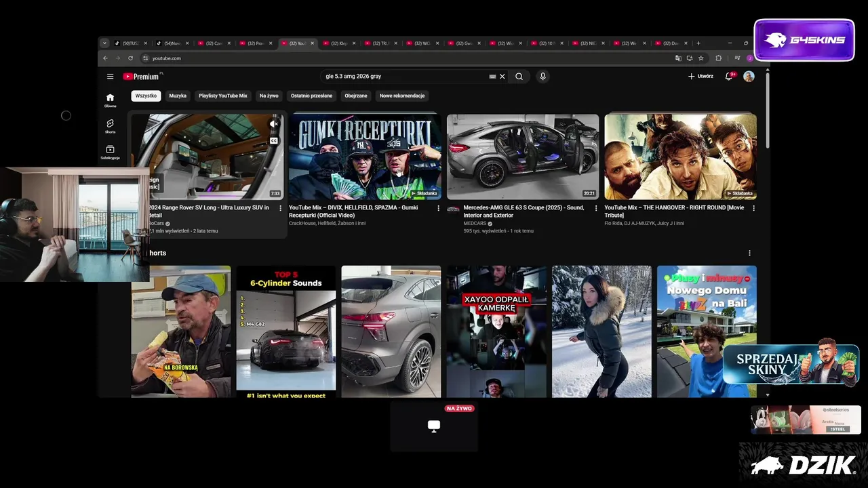This screenshot has height=488, width=868.
Task: Switch to the (32) NIE browser tab
Action: tap(588, 43)
